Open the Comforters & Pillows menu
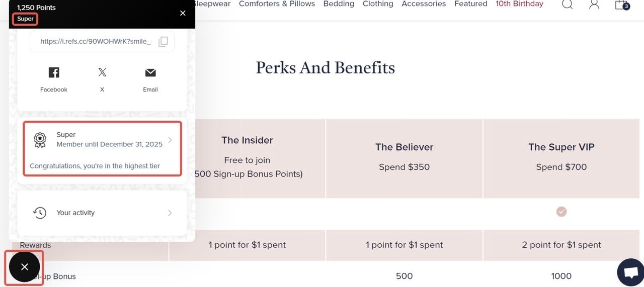 pos(277,4)
